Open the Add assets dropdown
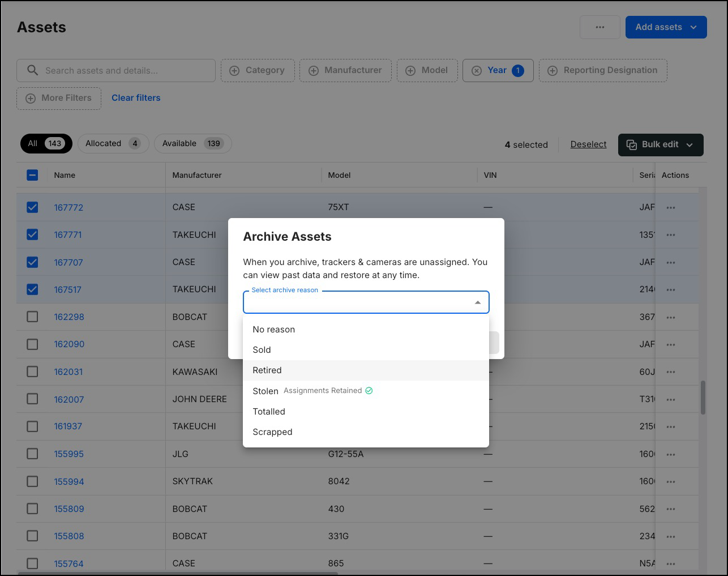Image resolution: width=728 pixels, height=576 pixels. (666, 27)
